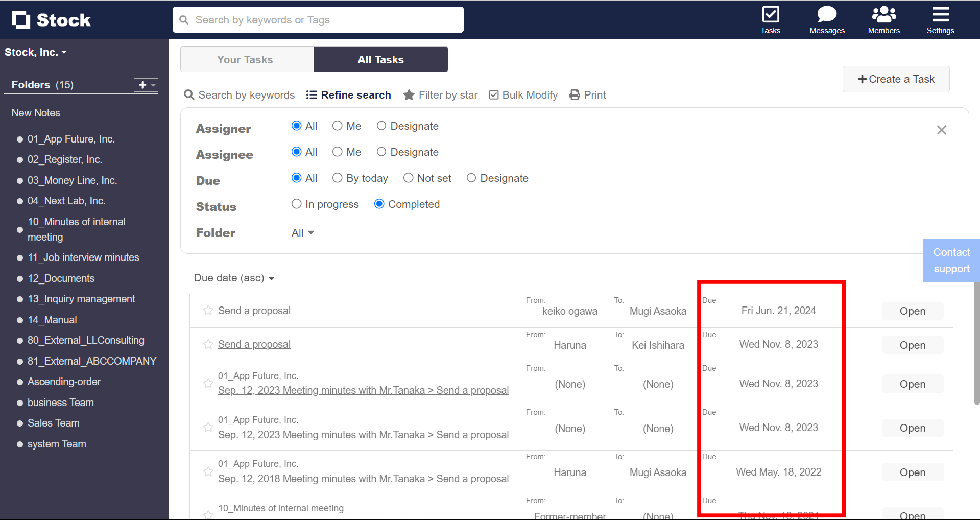Choose By today for Due filter

pos(337,178)
